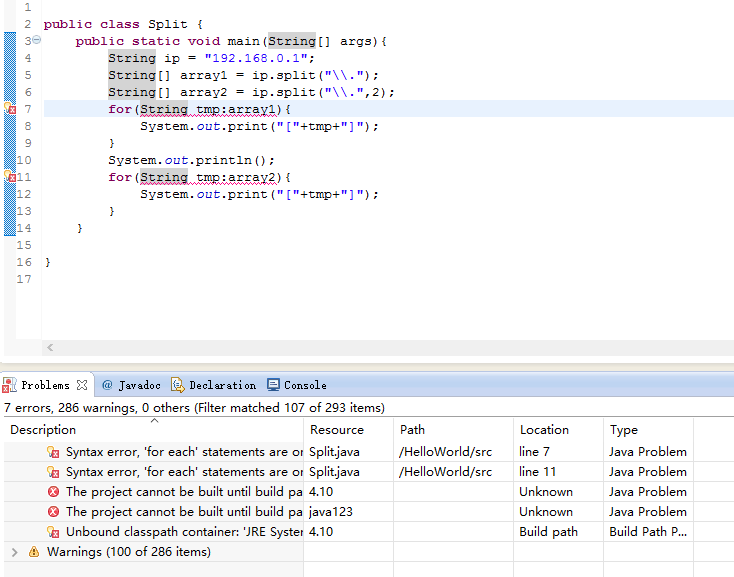The height and width of the screenshot is (577, 734).
Task: Click the Declaration tab icon
Action: click(178, 385)
